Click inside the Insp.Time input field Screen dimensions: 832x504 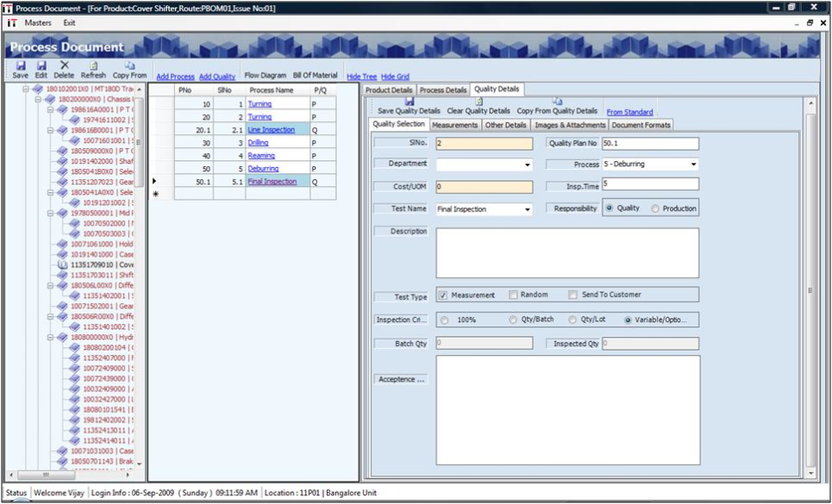coord(650,184)
